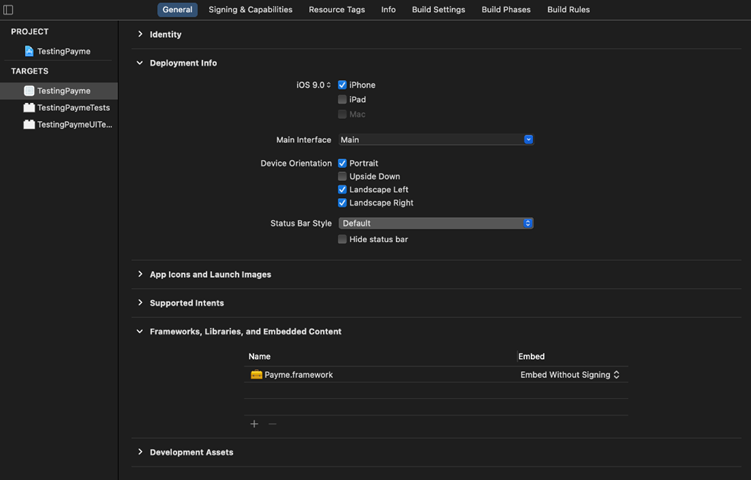Enable Upside Down orientation
Image resolution: width=751 pixels, height=480 pixels.
[x=342, y=177]
